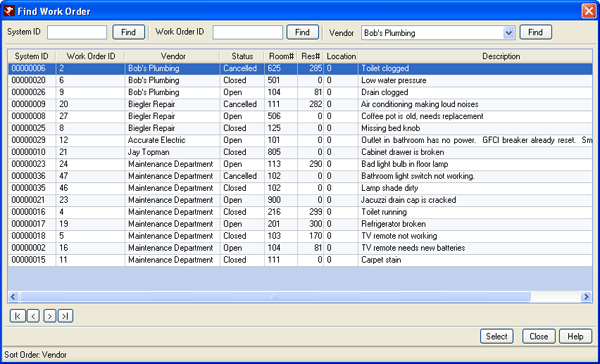Select 'Missing bed knob' row
Viewport: 600px width, 364px height.
[x=300, y=128]
